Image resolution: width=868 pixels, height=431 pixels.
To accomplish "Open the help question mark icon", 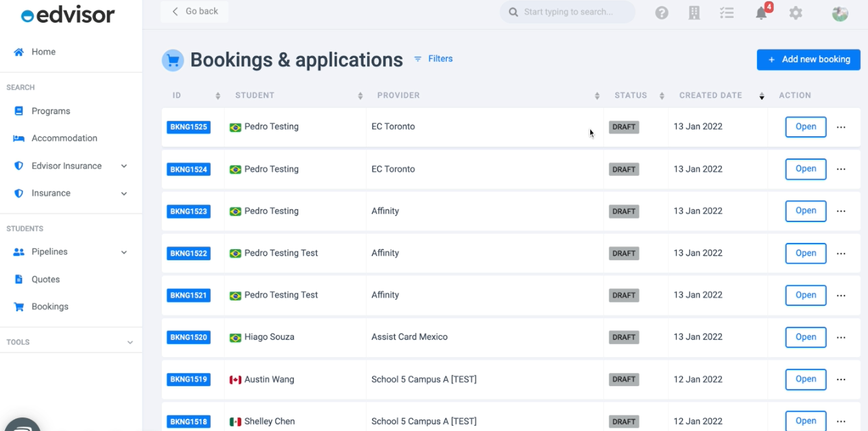I will click(x=662, y=12).
